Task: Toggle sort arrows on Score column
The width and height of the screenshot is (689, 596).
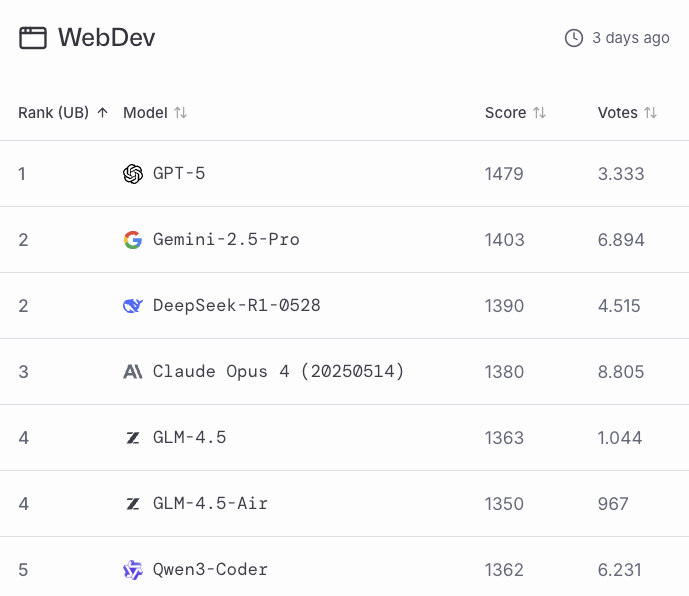Action: pyautogui.click(x=540, y=113)
